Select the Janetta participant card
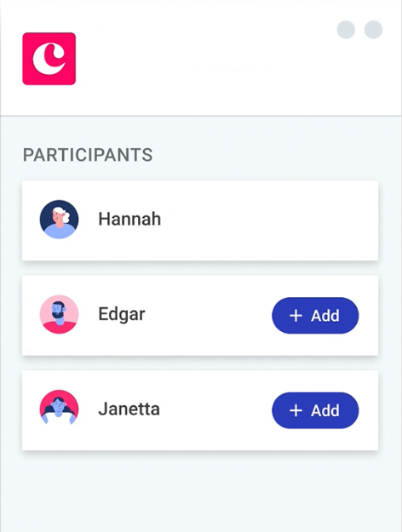This screenshot has width=402, height=532. pyautogui.click(x=200, y=410)
